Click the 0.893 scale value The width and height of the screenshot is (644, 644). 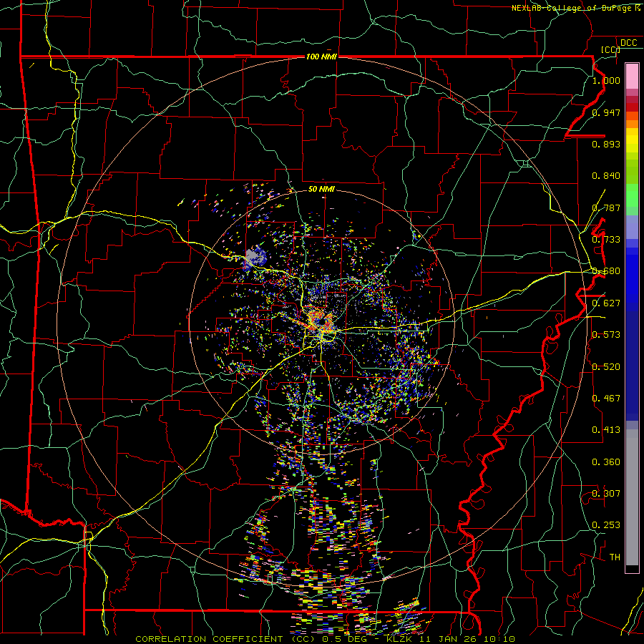tap(606, 144)
